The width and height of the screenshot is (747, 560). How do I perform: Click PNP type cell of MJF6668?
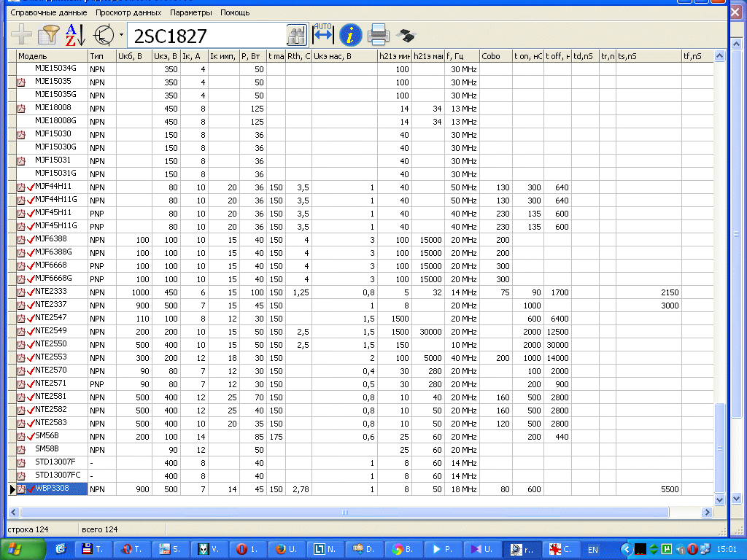point(102,266)
